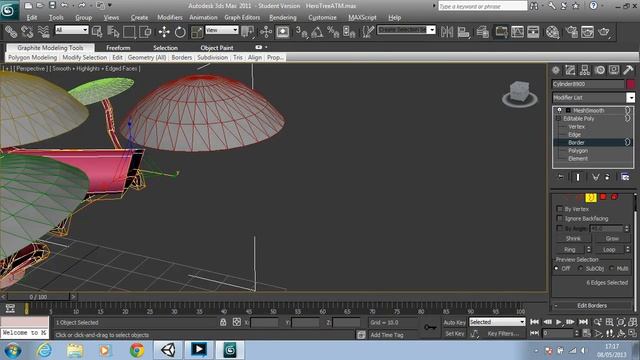Click the Ring selection button

click(x=570, y=249)
